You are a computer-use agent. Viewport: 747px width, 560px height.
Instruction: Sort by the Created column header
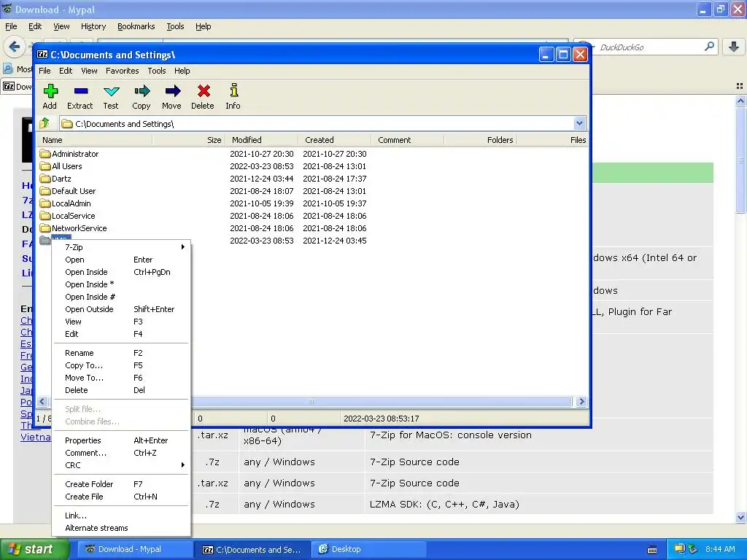[x=334, y=139]
